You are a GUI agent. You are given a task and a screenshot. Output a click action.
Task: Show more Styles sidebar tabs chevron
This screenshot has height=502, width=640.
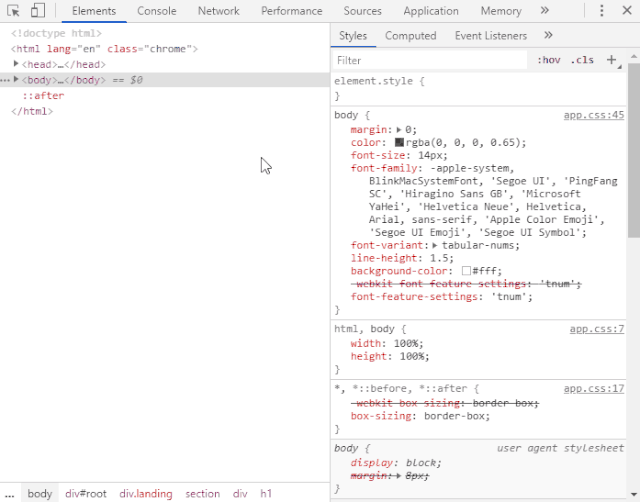(548, 35)
